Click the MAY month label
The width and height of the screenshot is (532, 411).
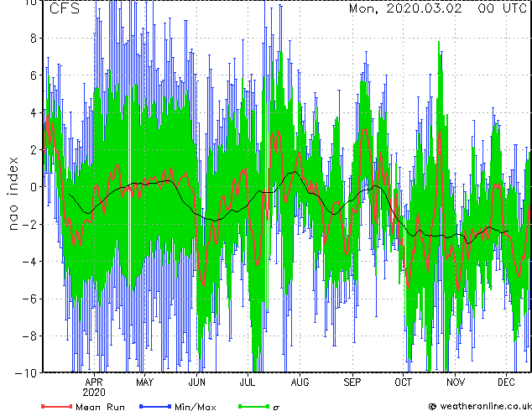(x=145, y=382)
